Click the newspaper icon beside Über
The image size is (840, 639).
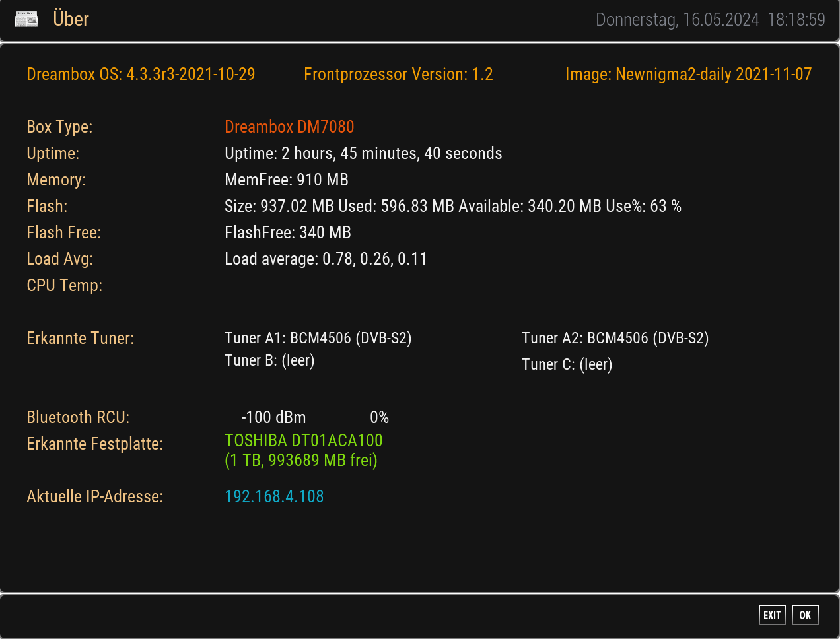(x=26, y=19)
